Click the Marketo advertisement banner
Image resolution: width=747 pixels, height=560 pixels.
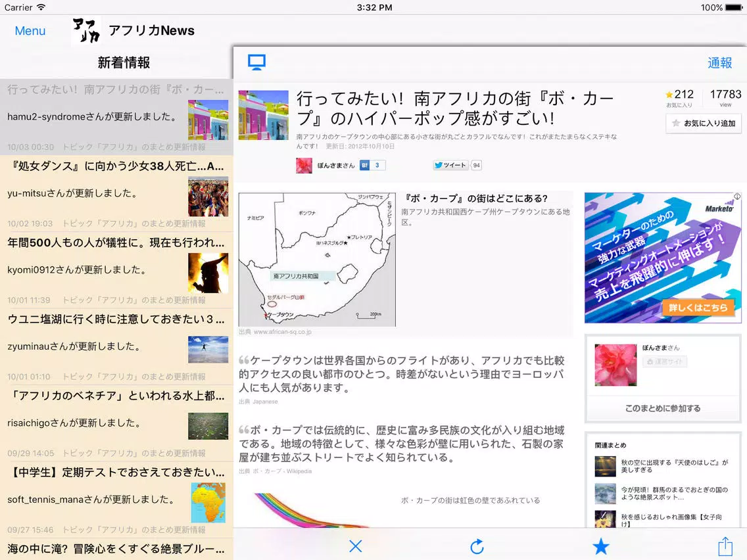[x=663, y=258]
